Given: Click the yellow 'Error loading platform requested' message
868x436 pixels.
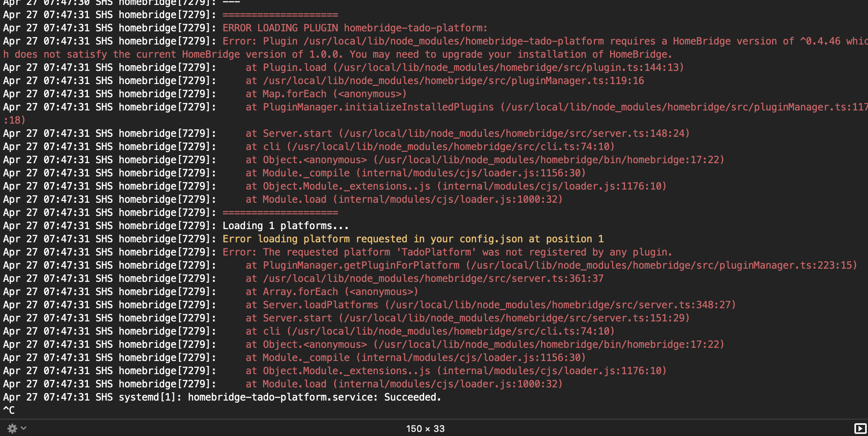Looking at the screenshot, I should (413, 239).
